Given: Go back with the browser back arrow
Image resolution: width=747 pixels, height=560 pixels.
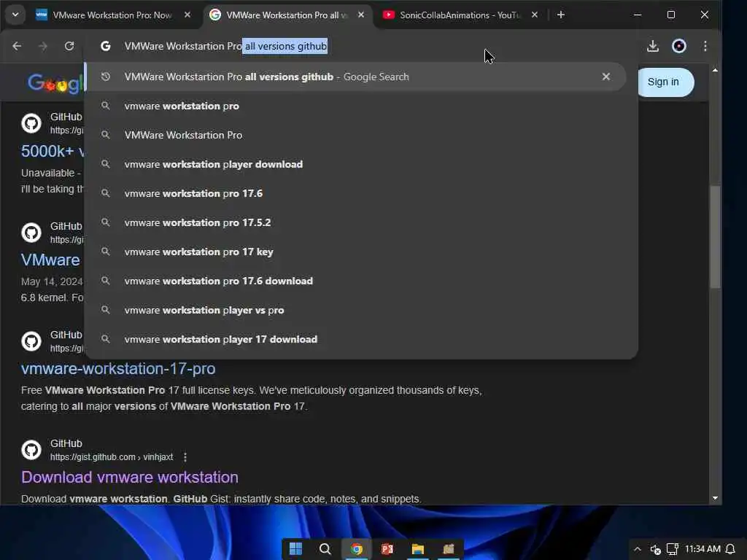Looking at the screenshot, I should pyautogui.click(x=17, y=46).
